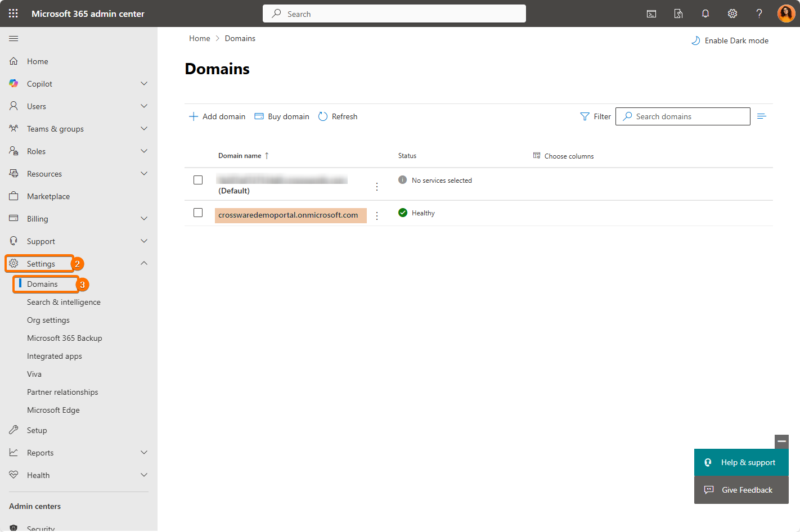Select the default domain checkbox
Viewport: 800px width, 532px height.
tap(198, 180)
